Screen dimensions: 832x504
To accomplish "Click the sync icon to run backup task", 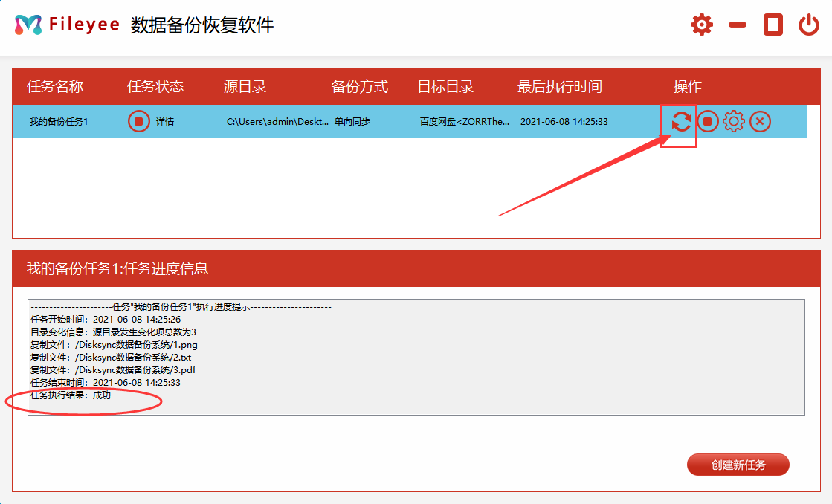I will point(680,121).
